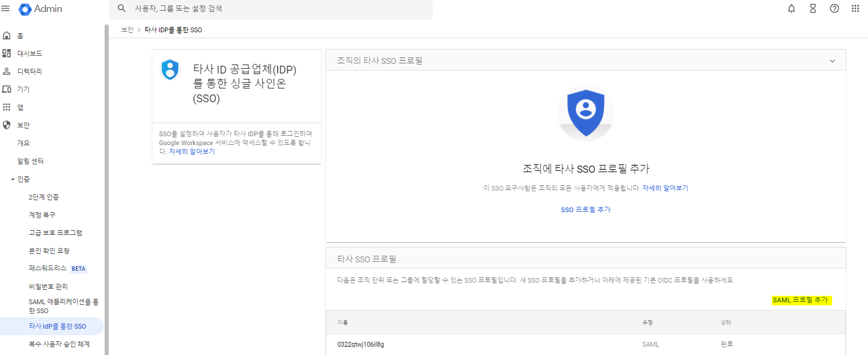Viewport: 868px width, 355px height.
Task: Click the 타사 SSO 프로필 section header
Action: tap(585, 259)
